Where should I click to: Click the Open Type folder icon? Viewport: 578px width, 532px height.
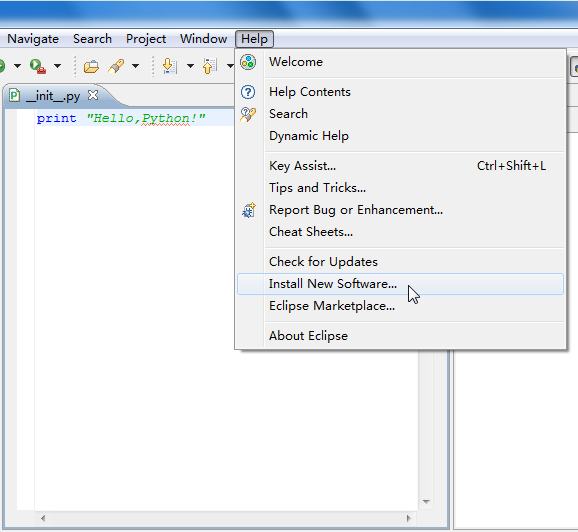click(x=91, y=66)
